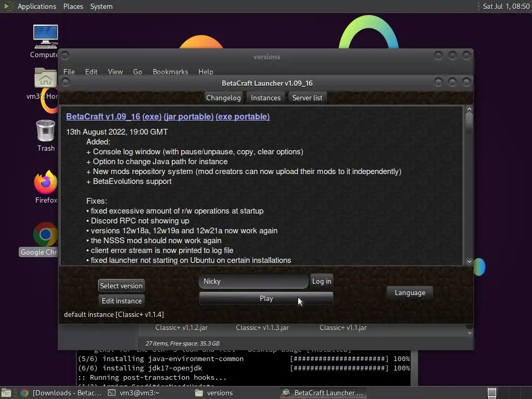
Task: Open the (jar portable) download link
Action: coord(188,116)
